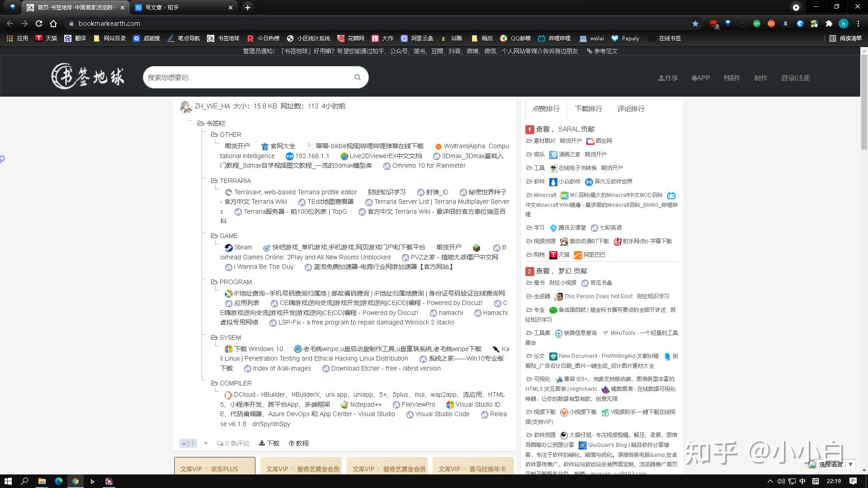Open 腾讯云课堂 link in sidebar
This screenshot has width=868, height=488.
[x=568, y=228]
